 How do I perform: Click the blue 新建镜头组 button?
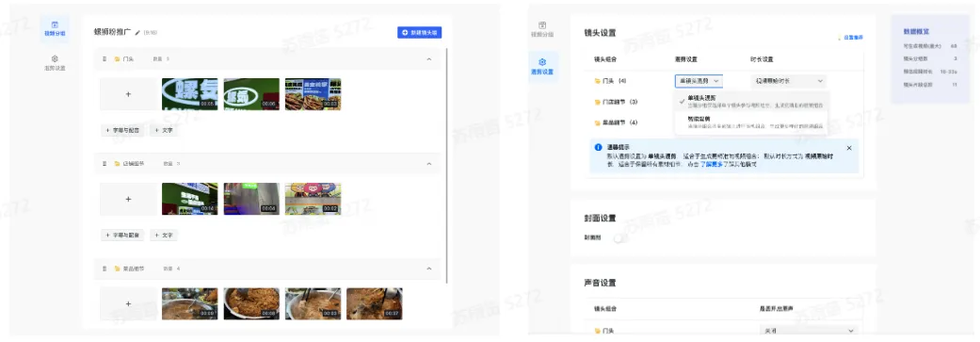pyautogui.click(x=419, y=32)
